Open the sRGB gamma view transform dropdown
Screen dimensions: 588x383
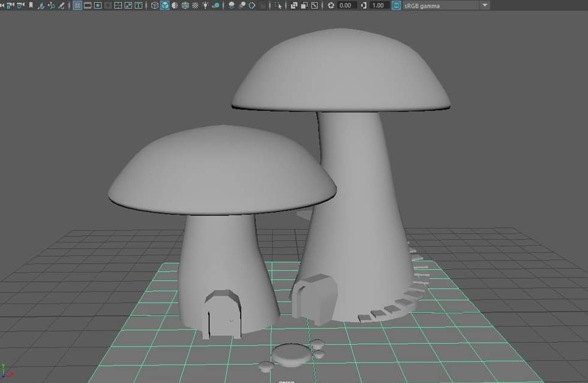tap(446, 5)
